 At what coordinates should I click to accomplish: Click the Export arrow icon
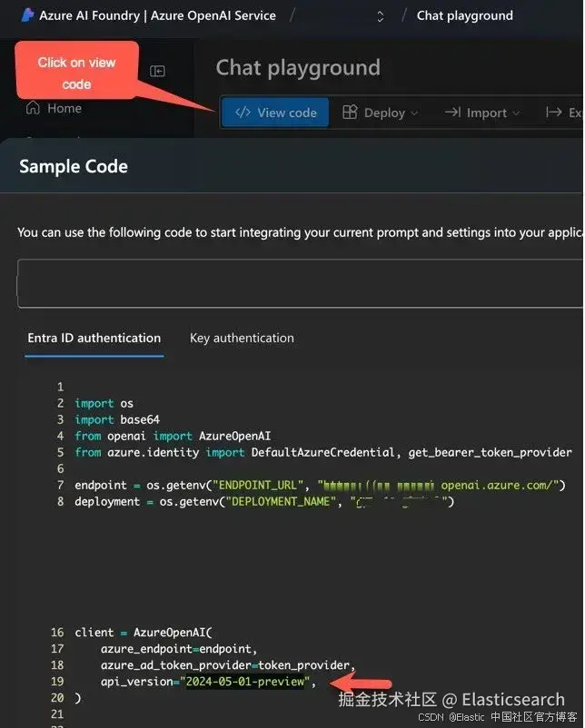(x=553, y=113)
